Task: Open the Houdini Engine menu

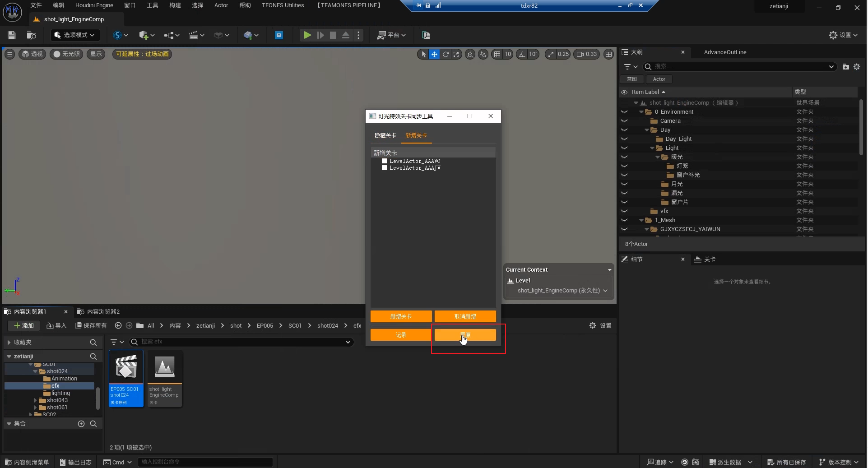Action: point(94,5)
